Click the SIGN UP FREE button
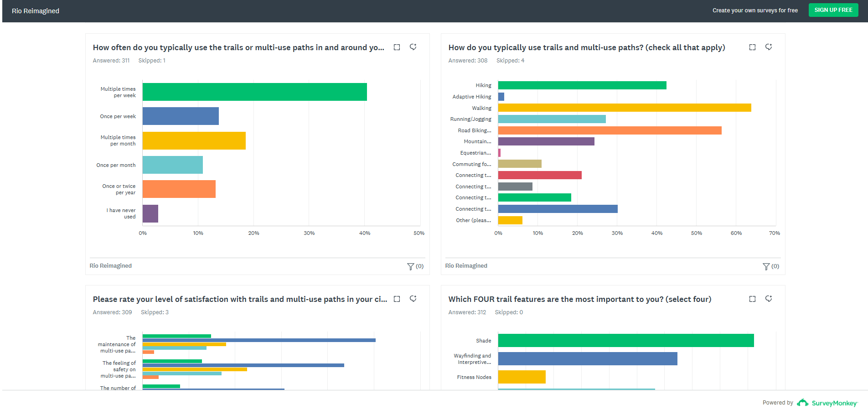Screen dimensions: 868x415 [x=833, y=10]
